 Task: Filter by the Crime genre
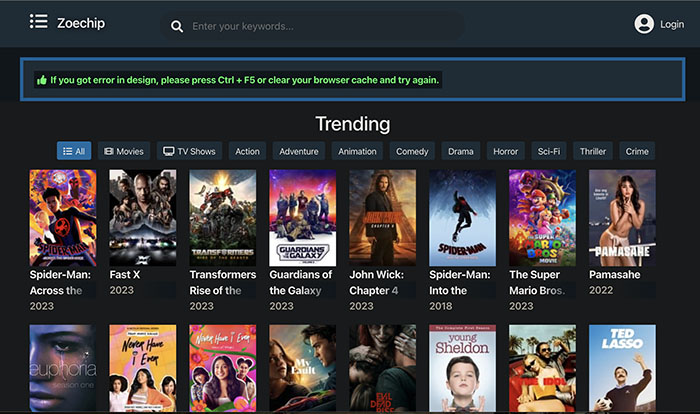636,151
